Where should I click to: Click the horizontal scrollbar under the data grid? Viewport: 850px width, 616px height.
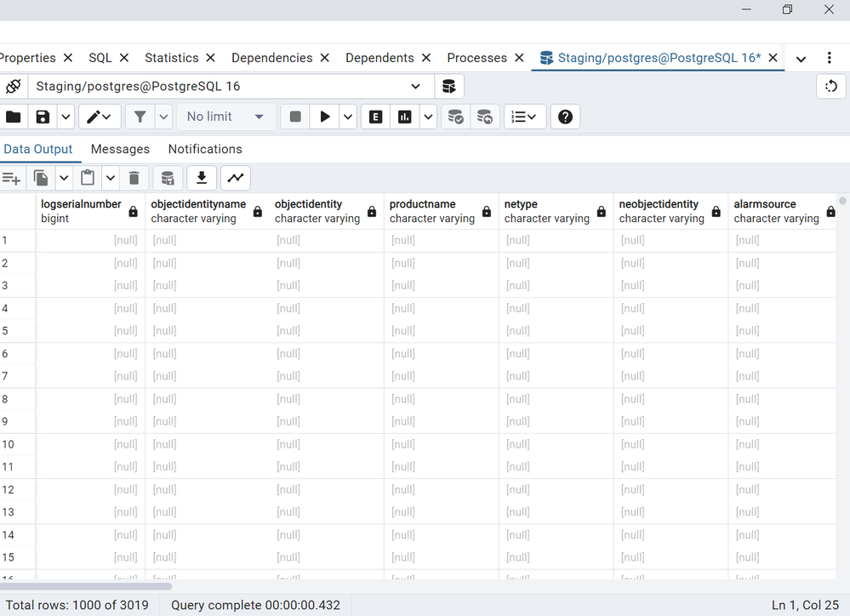pyautogui.click(x=86, y=586)
